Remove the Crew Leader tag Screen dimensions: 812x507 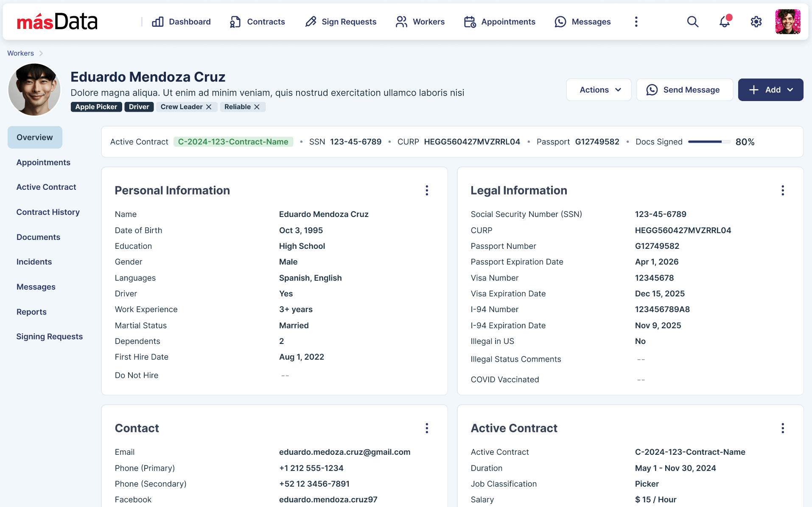tap(209, 107)
